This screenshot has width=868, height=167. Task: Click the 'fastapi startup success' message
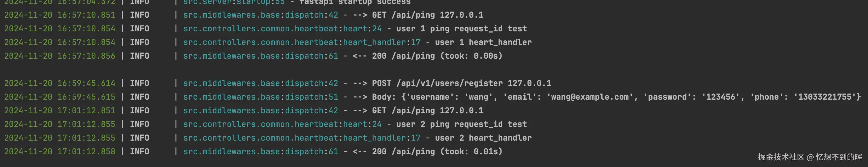[355, 2]
